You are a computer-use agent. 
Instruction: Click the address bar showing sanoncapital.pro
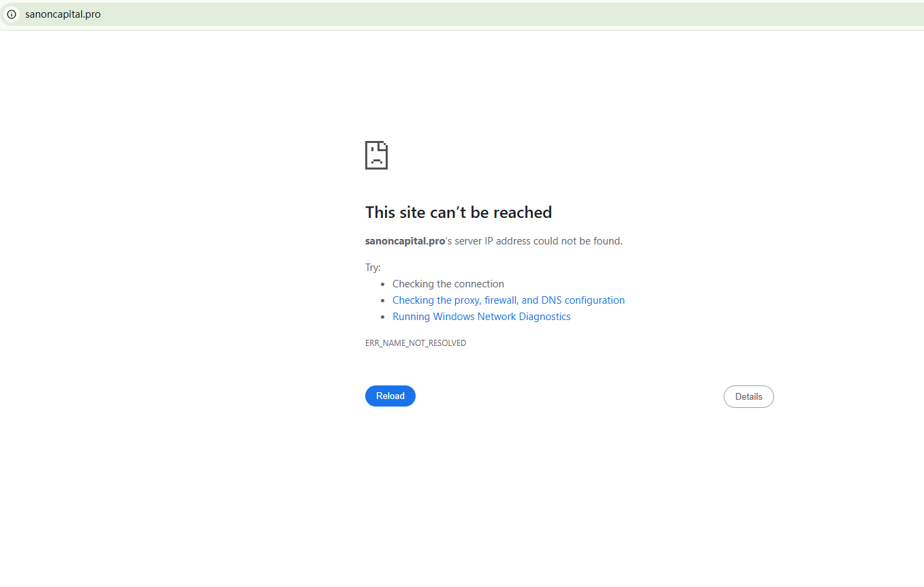pyautogui.click(x=462, y=14)
